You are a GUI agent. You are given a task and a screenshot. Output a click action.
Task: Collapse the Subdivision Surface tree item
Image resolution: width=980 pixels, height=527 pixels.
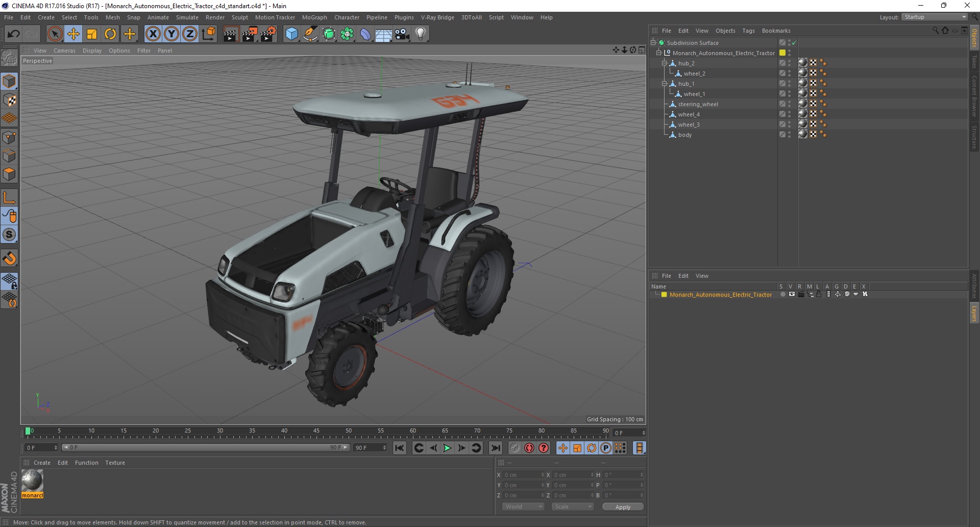[x=653, y=43]
